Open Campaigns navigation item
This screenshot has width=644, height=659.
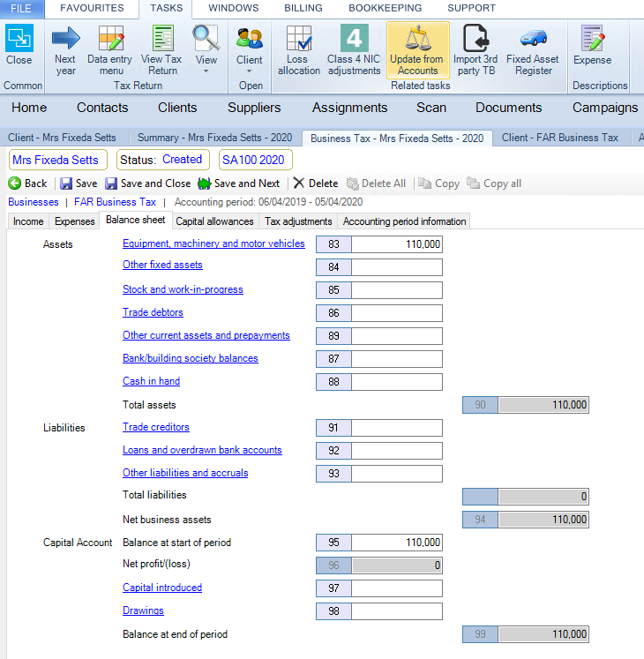click(605, 108)
